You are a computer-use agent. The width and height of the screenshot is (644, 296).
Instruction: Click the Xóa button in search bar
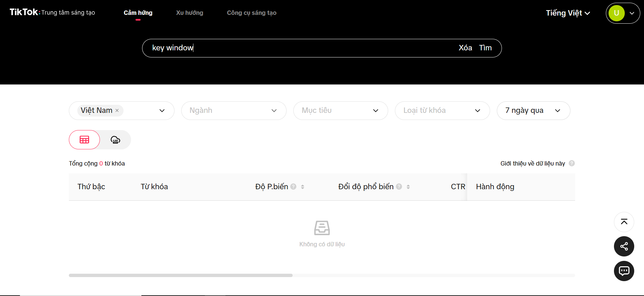465,48
